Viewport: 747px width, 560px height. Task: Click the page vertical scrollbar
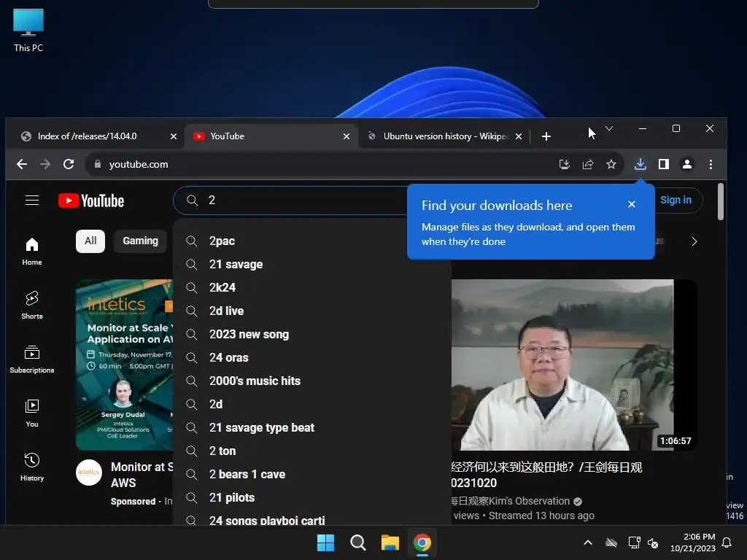720,203
